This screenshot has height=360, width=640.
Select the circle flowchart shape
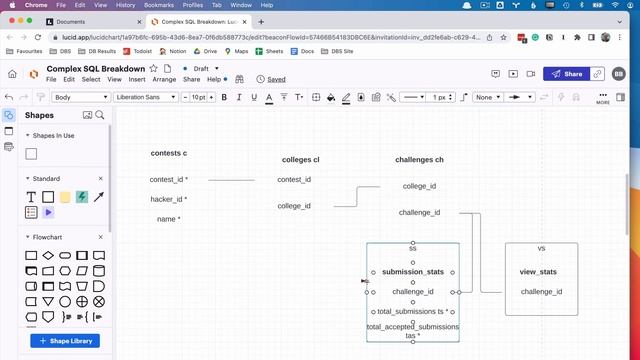(x=65, y=302)
